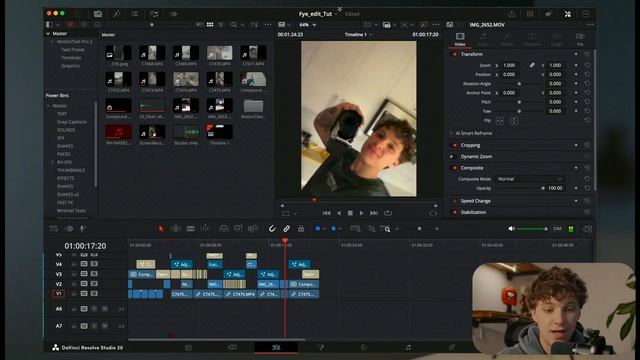Jump to the last frame
This screenshot has height=360, width=640.
pyautogui.click(x=373, y=213)
